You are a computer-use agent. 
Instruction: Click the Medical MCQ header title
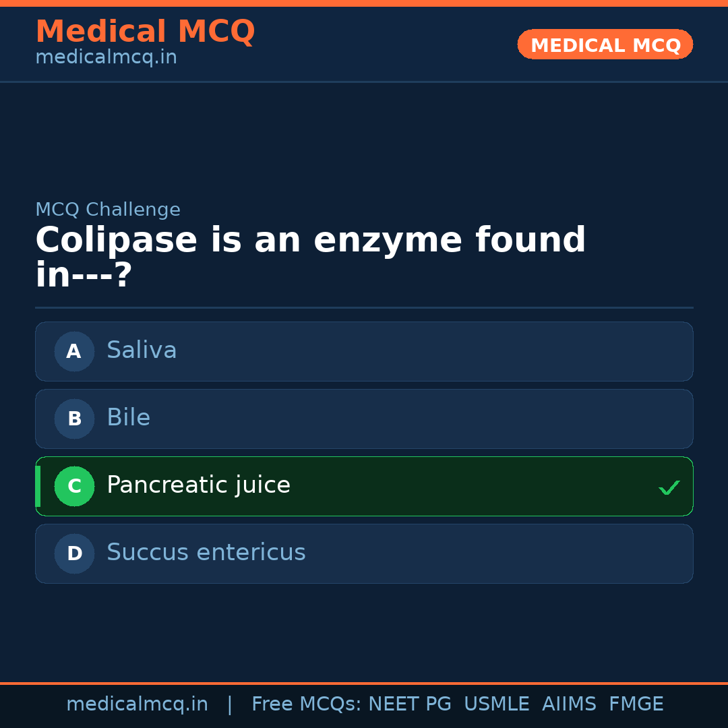point(145,32)
